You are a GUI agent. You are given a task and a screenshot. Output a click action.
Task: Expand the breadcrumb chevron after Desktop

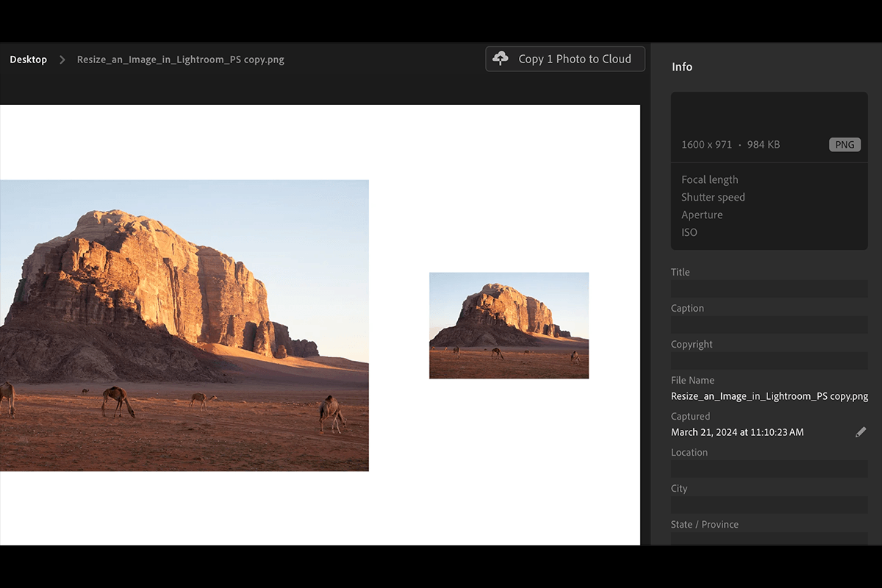pyautogui.click(x=62, y=59)
